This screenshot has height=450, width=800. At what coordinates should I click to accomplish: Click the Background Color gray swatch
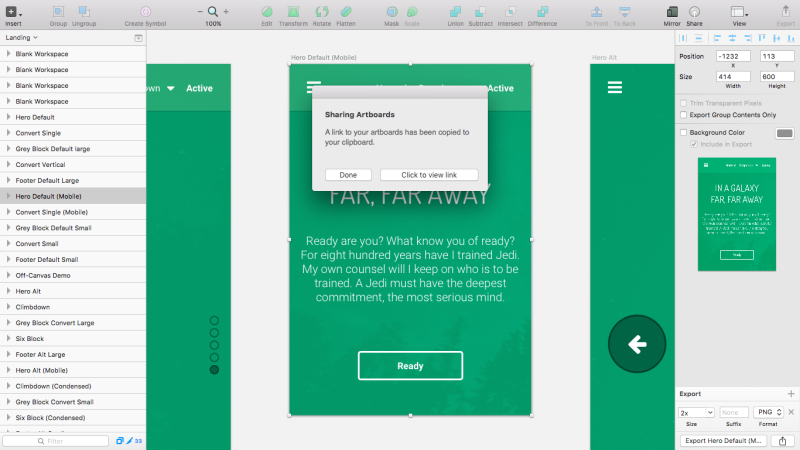(x=785, y=133)
